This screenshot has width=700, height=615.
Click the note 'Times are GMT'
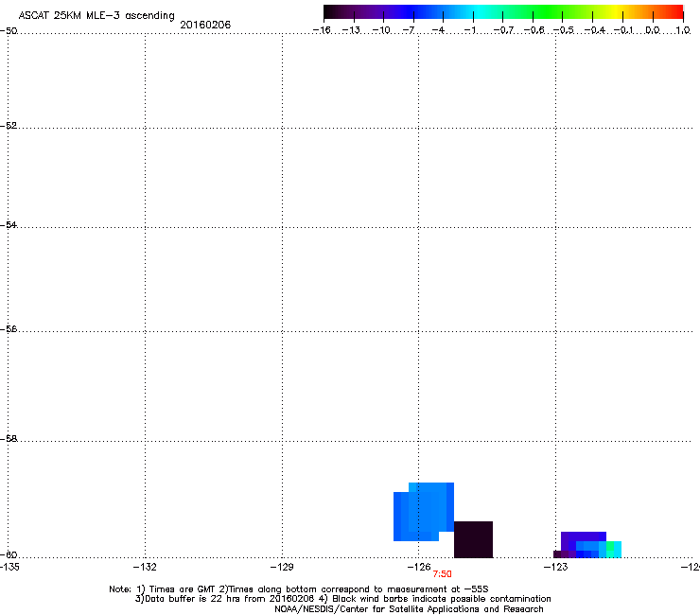click(183, 589)
